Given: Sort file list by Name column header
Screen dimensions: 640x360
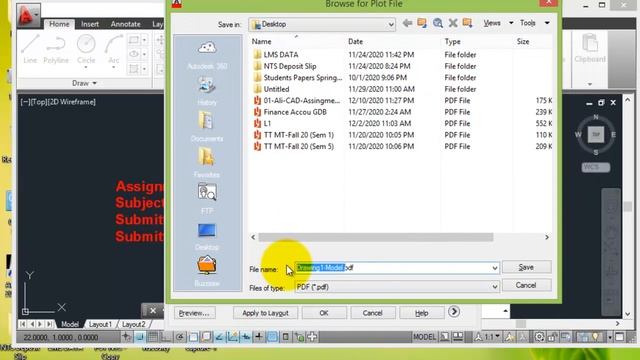Looking at the screenshot, I should (x=262, y=42).
